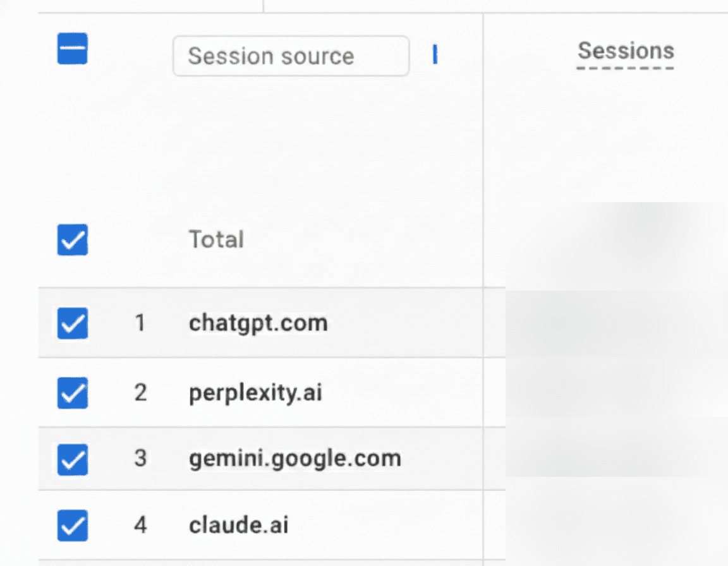728x566 pixels.
Task: Open the Sessions metric header options
Action: point(625,51)
